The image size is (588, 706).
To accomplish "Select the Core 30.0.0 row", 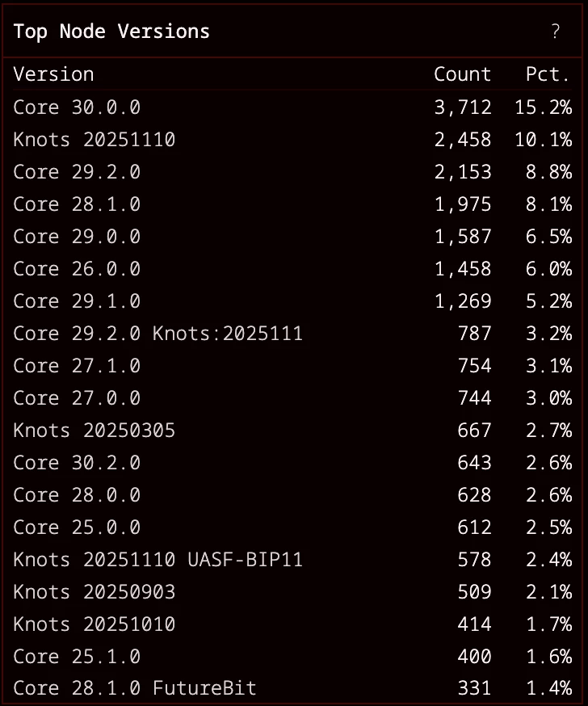I will [x=77, y=107].
